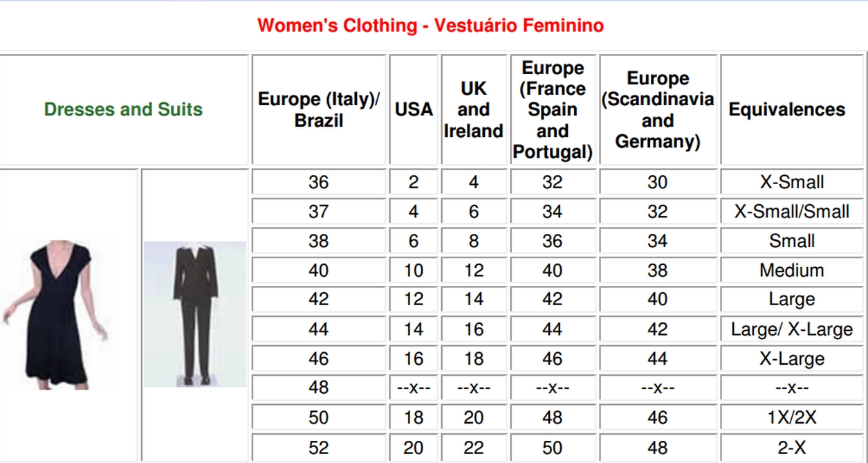This screenshot has height=463, width=868.
Task: Click the black pantsuit image
Action: (194, 314)
